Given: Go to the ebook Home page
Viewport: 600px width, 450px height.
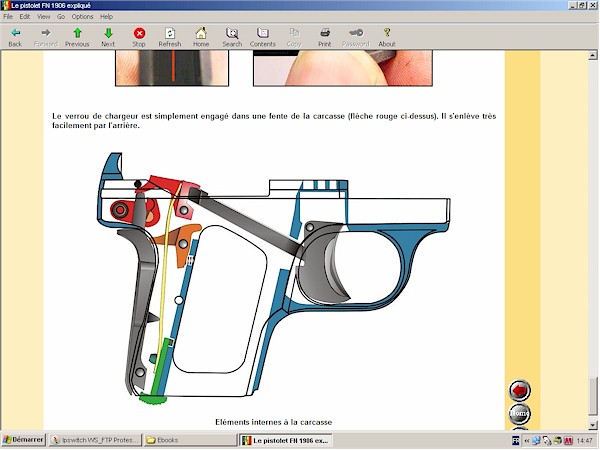Looking at the screenshot, I should (x=201, y=38).
